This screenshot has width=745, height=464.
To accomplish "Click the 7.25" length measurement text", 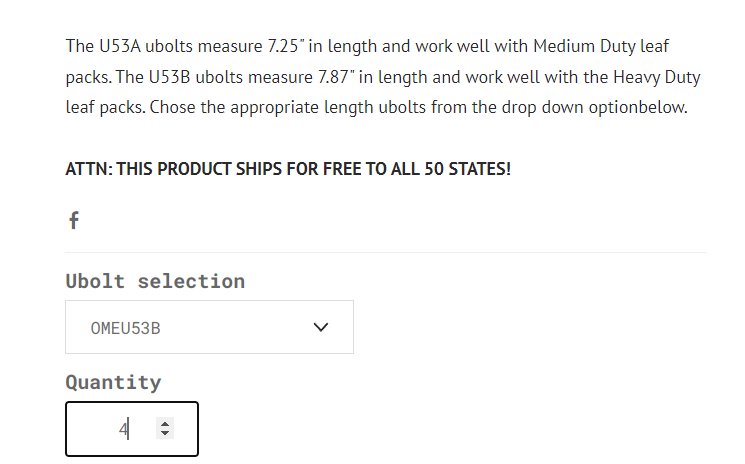I will 286,46.
